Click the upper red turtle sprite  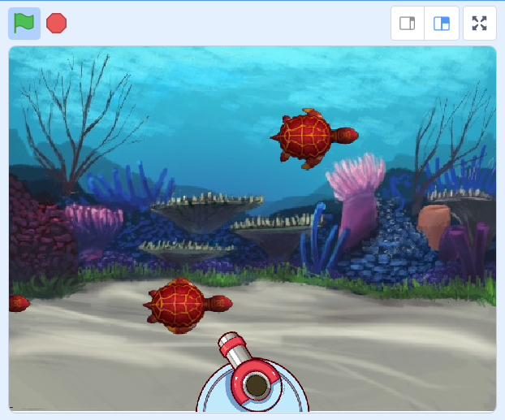coord(313,139)
